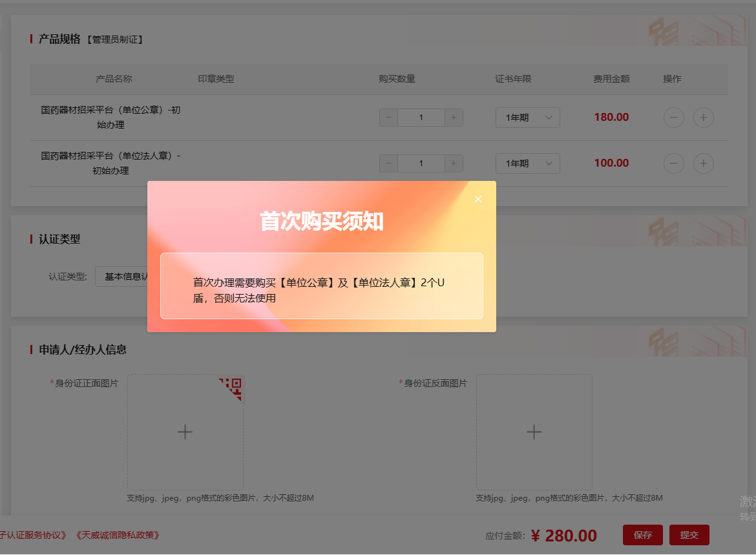Click the QR code corner icon
This screenshot has height=555, width=756.
pos(233,387)
